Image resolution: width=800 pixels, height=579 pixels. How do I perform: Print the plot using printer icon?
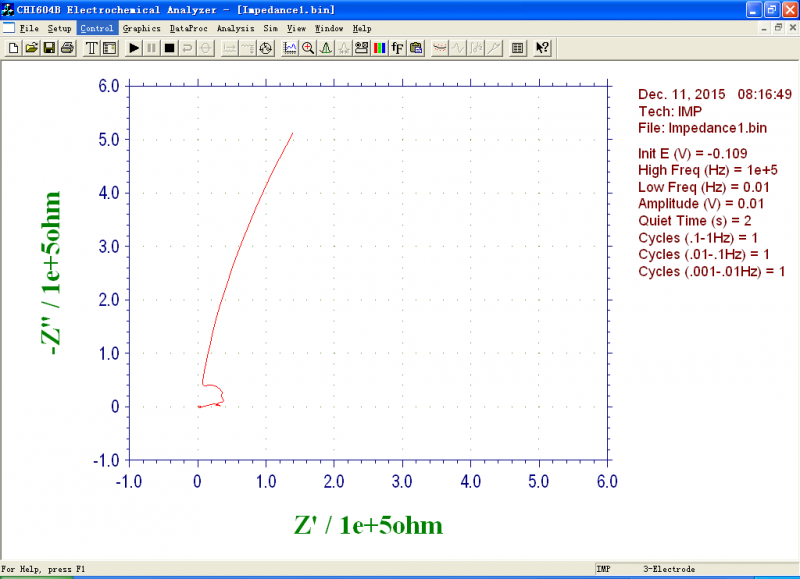click(x=67, y=48)
